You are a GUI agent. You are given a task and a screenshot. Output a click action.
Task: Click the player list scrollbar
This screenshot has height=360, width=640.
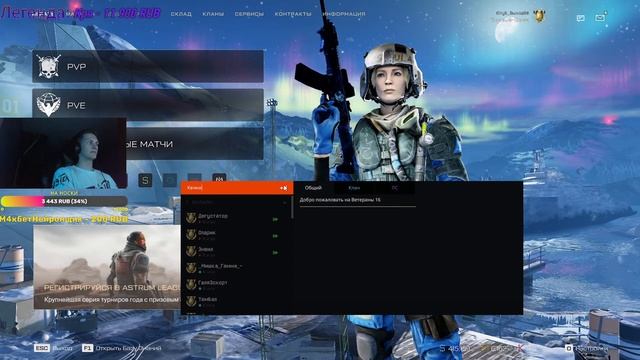coord(292,207)
